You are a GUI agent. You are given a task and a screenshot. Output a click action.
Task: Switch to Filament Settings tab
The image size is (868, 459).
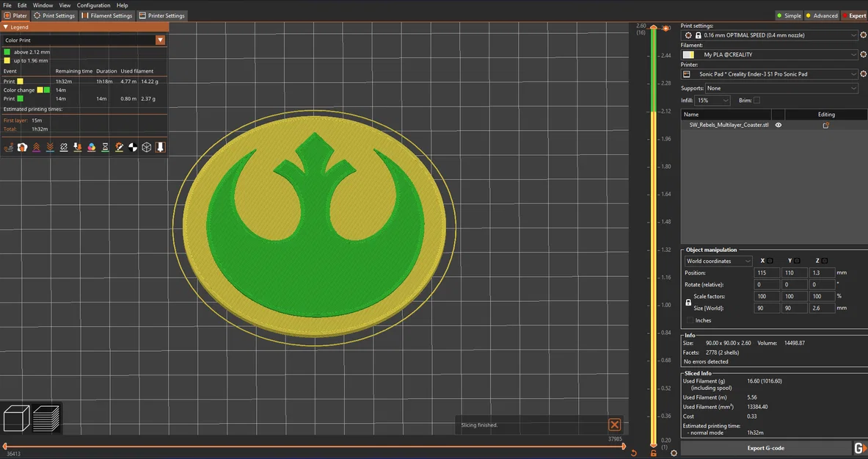coord(107,15)
